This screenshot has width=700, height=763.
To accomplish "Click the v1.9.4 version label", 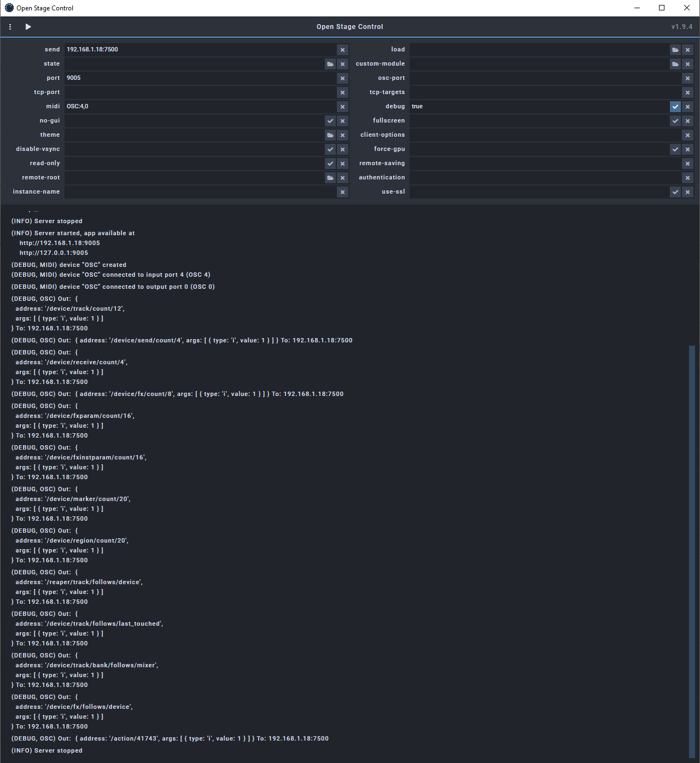I will point(682,27).
